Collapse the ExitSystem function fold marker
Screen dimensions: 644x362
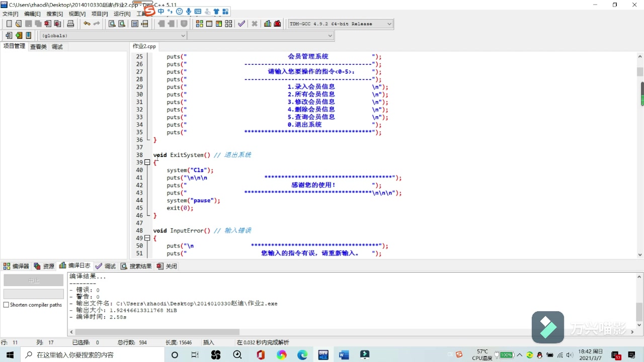click(x=147, y=162)
